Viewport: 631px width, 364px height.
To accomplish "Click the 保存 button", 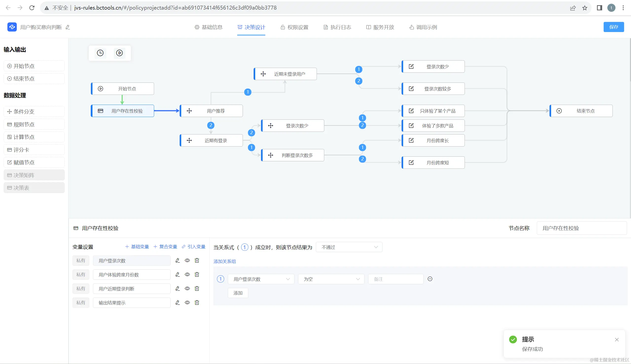I will tap(613, 27).
